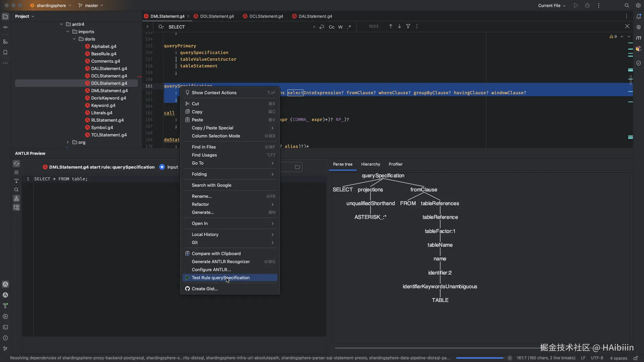Open IDE settings via the gear icon
This screenshot has height=362, width=644.
pyautogui.click(x=638, y=5)
